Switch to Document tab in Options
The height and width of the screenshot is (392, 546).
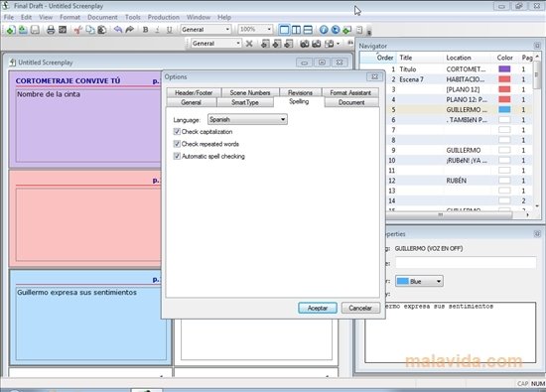(x=351, y=102)
